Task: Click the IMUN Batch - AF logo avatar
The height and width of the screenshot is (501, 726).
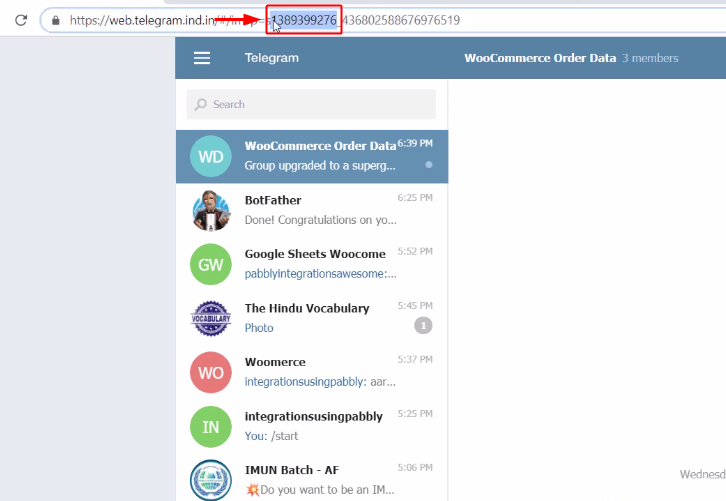Action: pos(211,480)
